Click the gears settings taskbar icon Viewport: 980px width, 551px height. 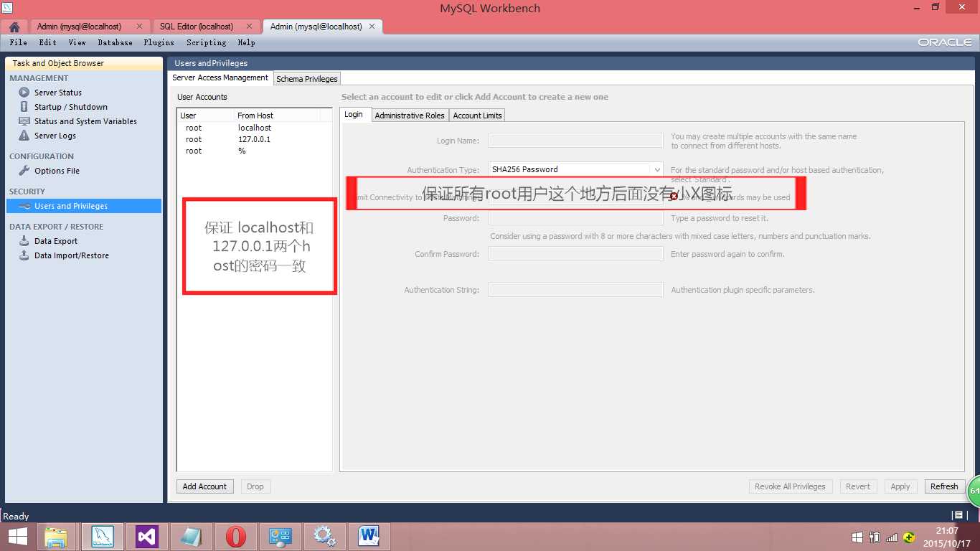pyautogui.click(x=325, y=537)
